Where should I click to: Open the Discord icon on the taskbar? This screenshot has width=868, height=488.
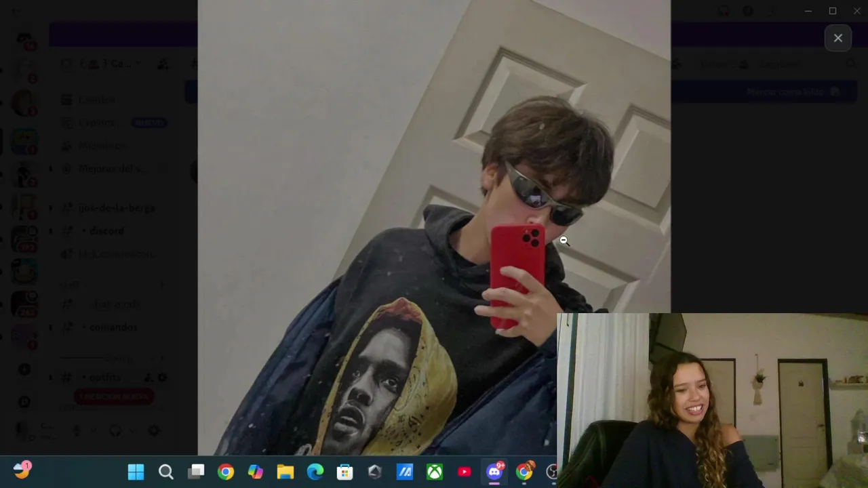(494, 472)
